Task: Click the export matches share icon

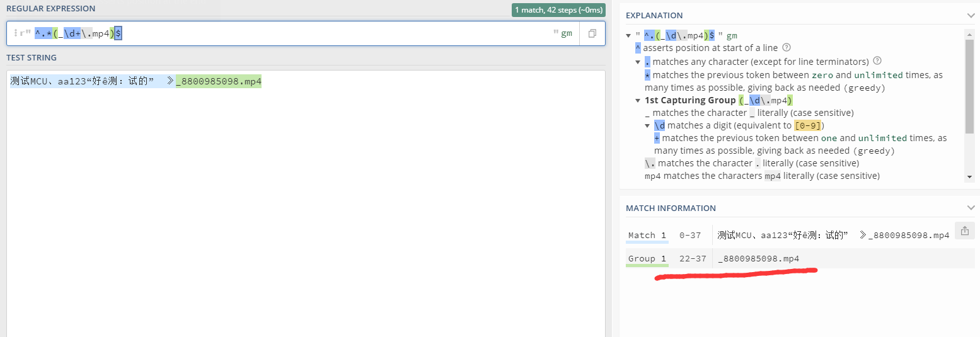Action: coord(964,231)
